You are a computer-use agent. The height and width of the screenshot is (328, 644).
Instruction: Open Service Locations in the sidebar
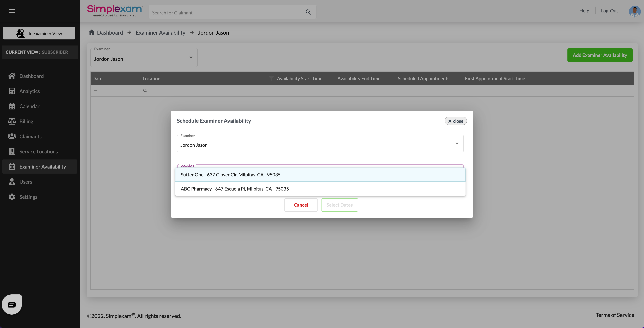pos(38,152)
